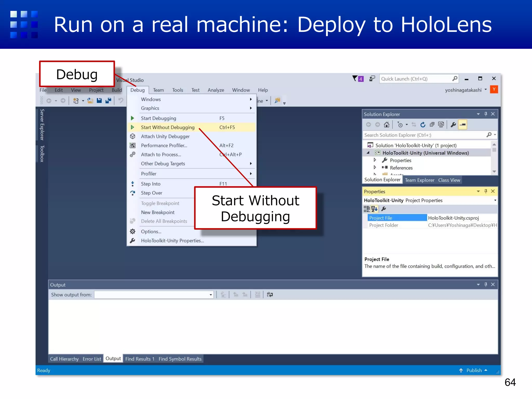Screen dimensions: 532x399
Task: Click the Solution Explorer scrollbar down arrow
Action: point(494,171)
